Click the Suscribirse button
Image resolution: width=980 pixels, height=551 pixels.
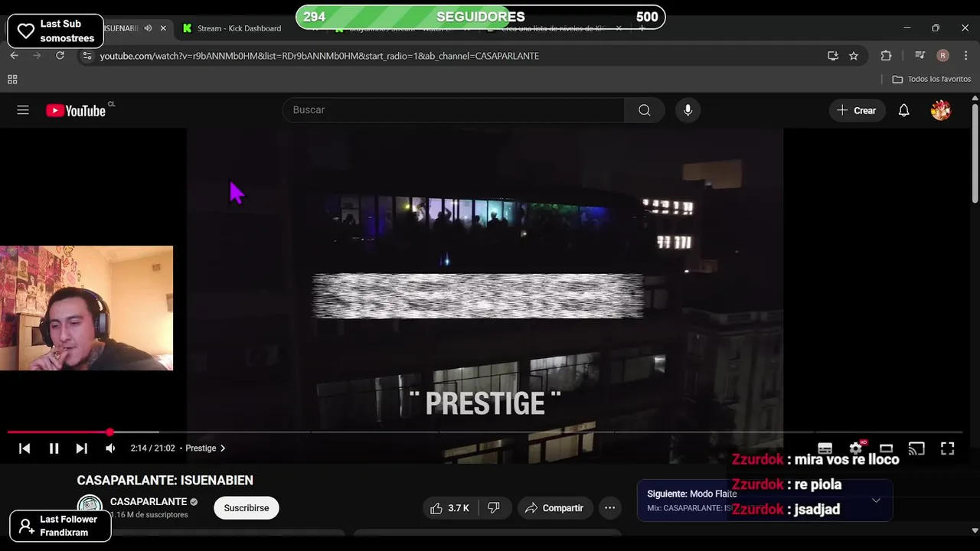coord(247,508)
